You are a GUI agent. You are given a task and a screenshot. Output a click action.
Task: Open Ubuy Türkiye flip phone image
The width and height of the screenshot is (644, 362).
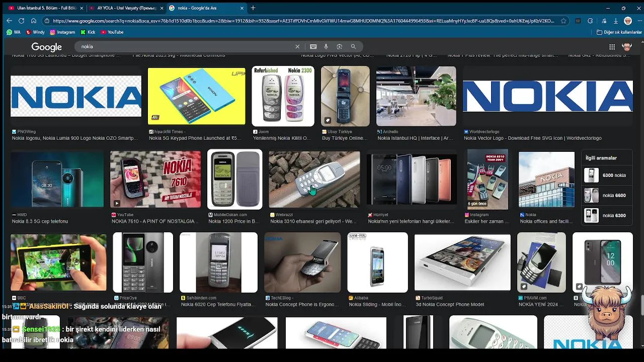tap(345, 96)
